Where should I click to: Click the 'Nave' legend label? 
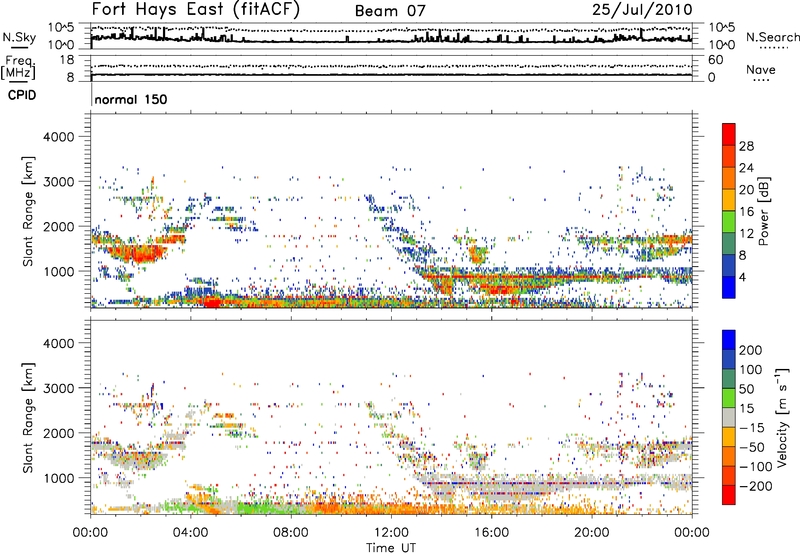(761, 69)
